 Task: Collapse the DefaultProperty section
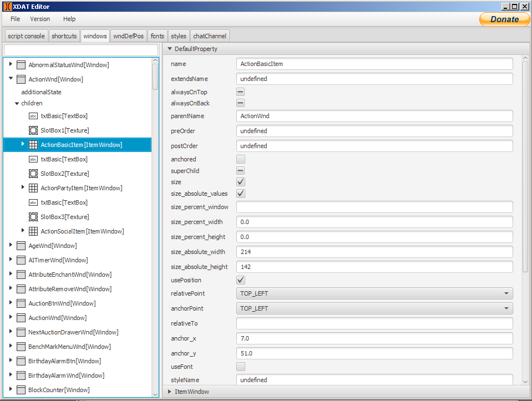(170, 49)
